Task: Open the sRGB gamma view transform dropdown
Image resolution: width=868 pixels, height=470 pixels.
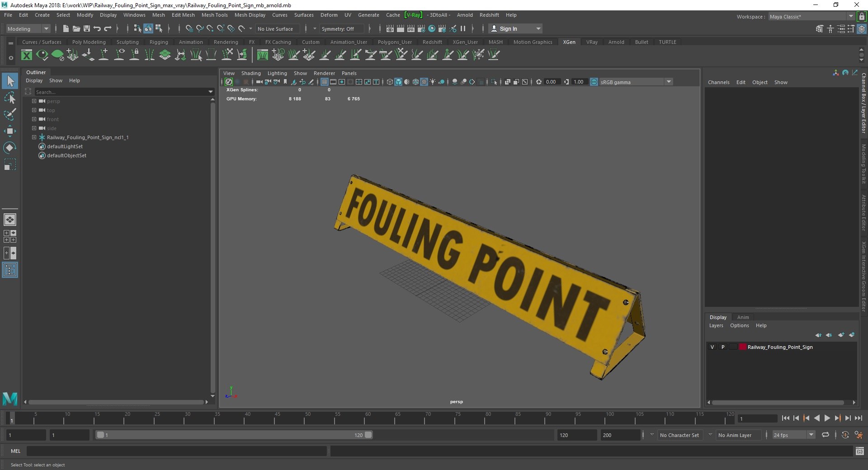Action: tap(636, 82)
